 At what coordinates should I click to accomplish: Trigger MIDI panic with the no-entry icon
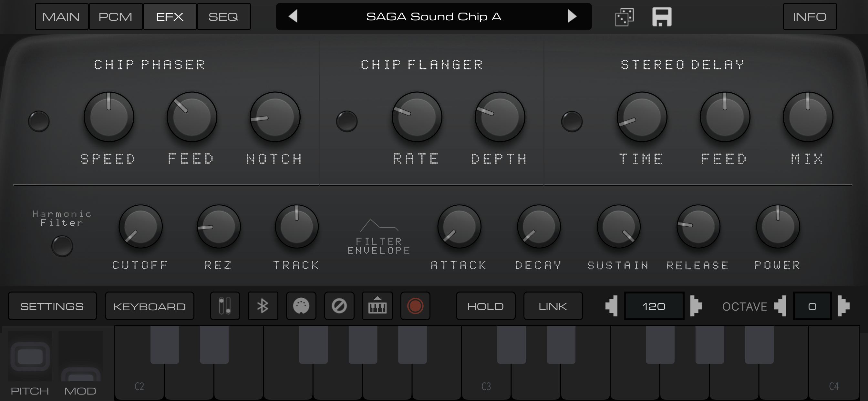click(x=339, y=306)
